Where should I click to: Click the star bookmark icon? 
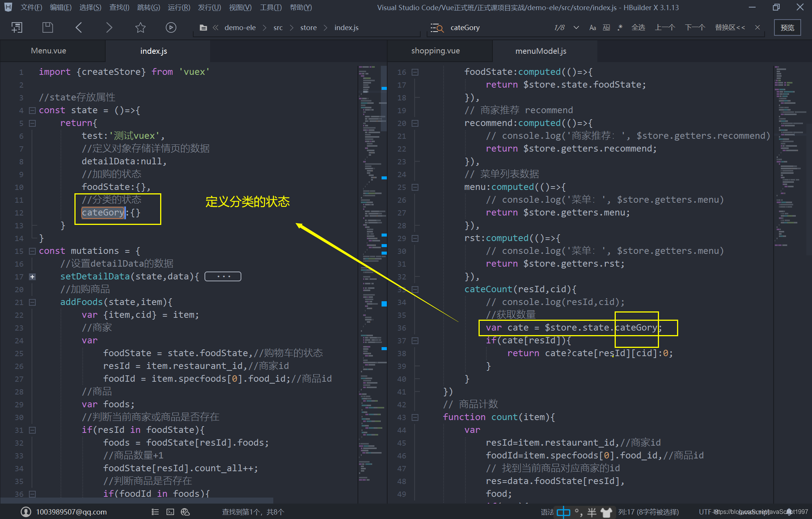tap(140, 27)
